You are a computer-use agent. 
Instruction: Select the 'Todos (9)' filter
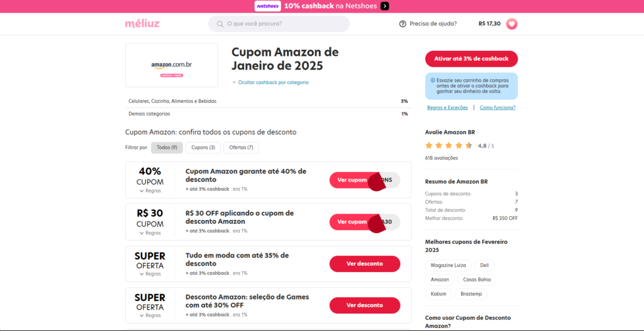click(x=167, y=148)
